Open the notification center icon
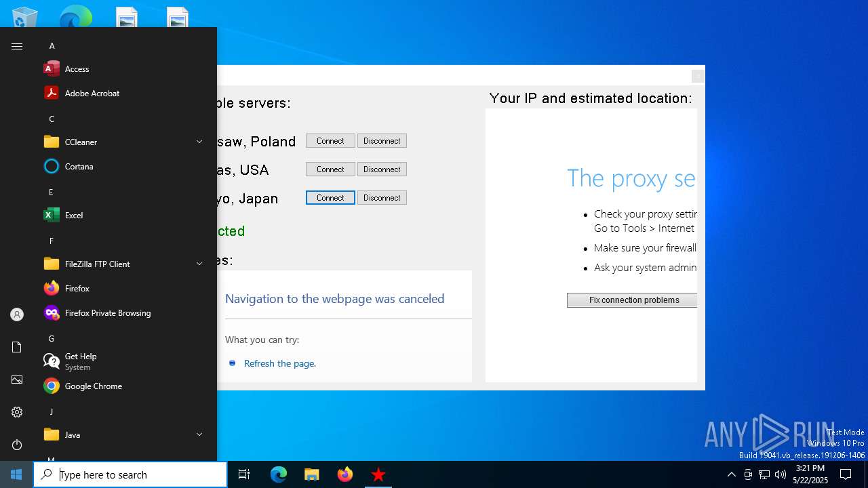 click(846, 474)
